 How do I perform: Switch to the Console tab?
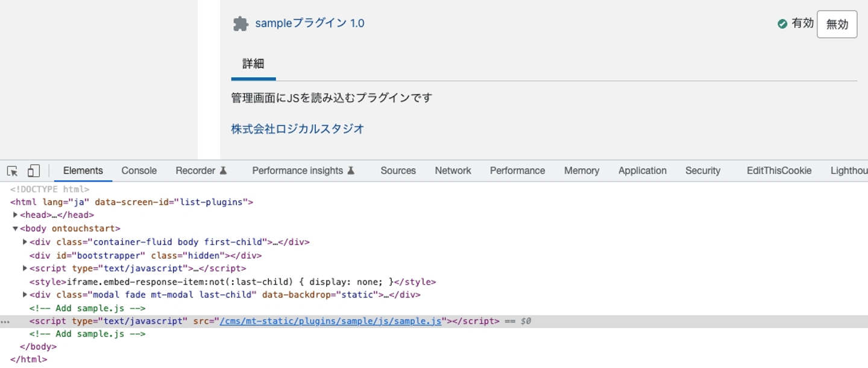[139, 171]
